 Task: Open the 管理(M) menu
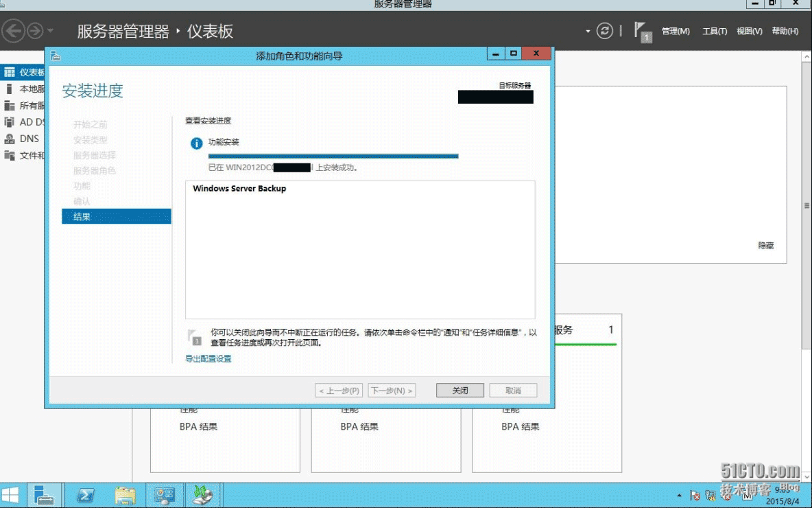676,31
